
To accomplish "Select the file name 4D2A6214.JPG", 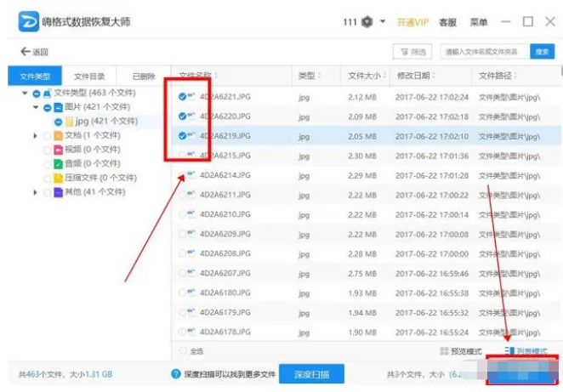I will 225,175.
